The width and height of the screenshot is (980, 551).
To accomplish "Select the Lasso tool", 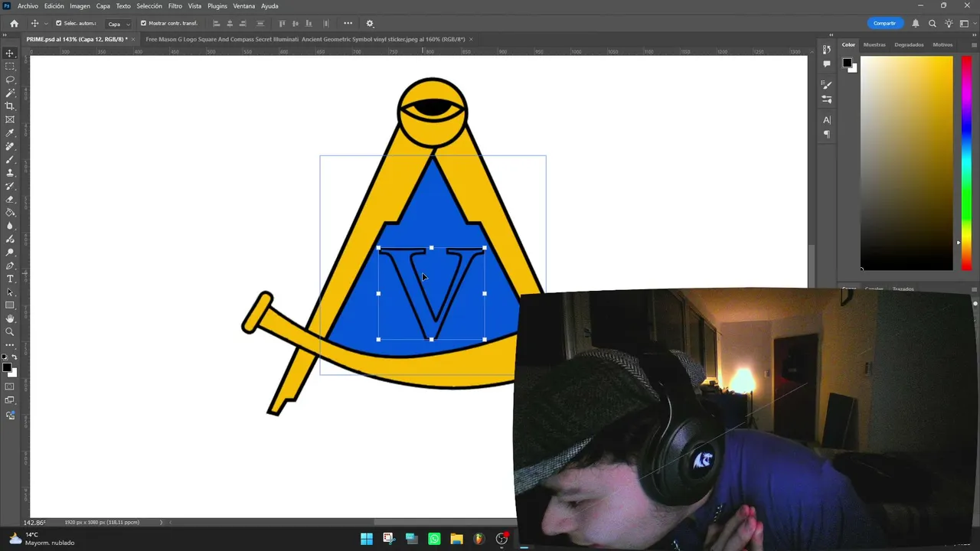I will point(10,80).
